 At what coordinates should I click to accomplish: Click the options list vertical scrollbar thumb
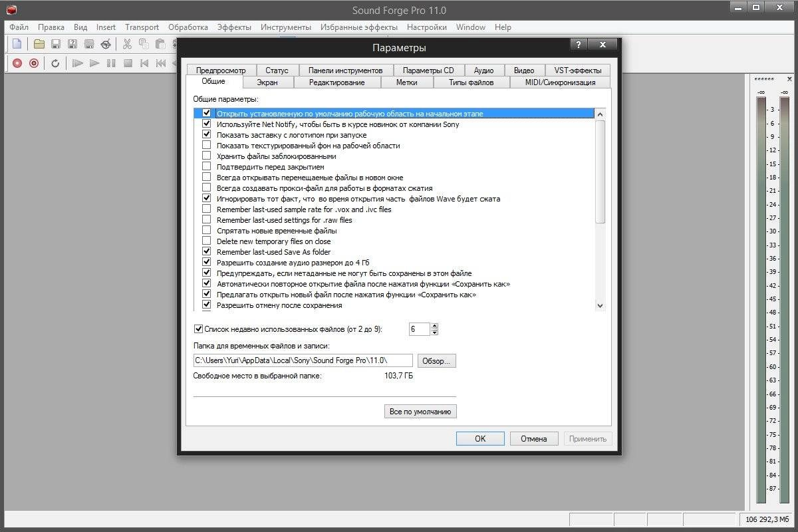[600, 172]
